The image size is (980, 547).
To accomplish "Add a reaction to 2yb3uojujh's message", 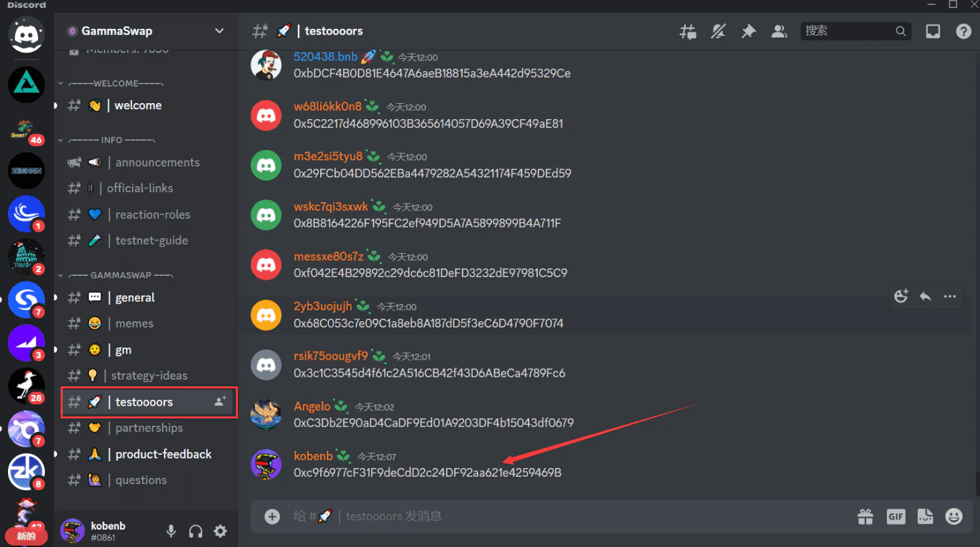I will (901, 296).
